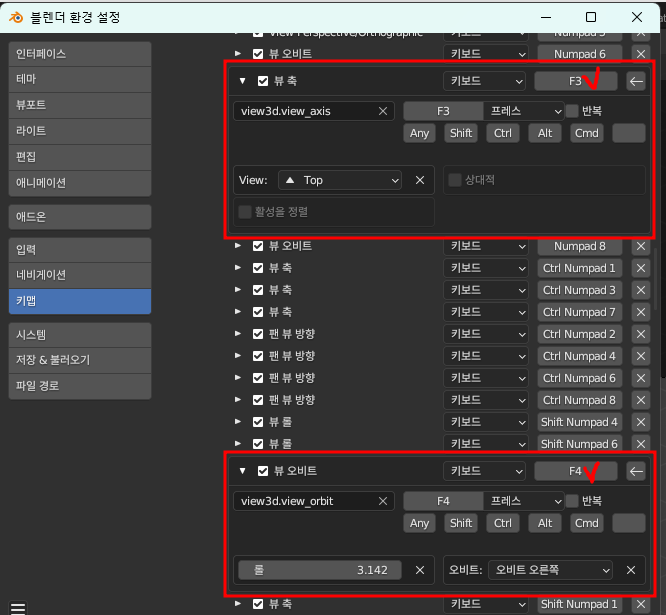This screenshot has width=666, height=615.
Task: Open the 오비트 오른쪽 dropdown
Action: [x=550, y=570]
